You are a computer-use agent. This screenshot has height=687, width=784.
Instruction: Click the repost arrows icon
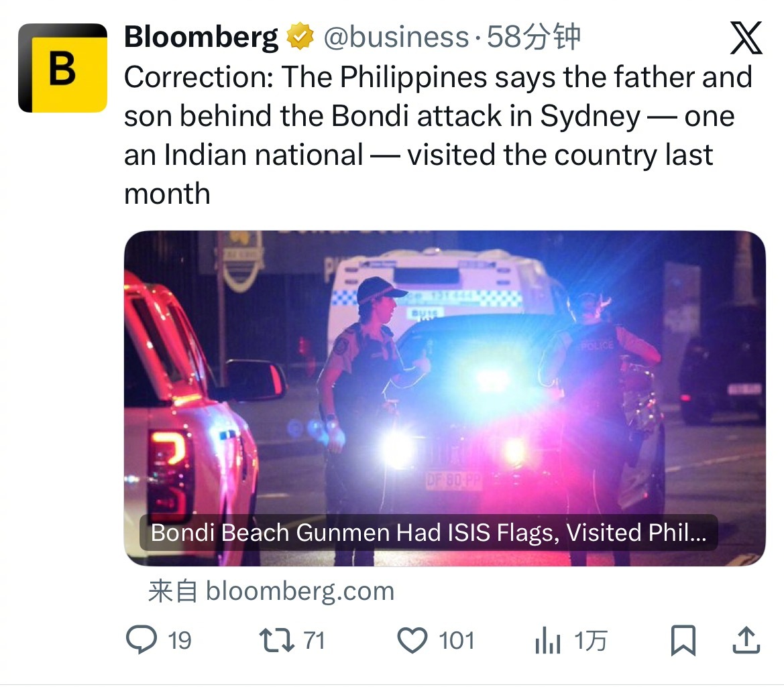(x=276, y=640)
